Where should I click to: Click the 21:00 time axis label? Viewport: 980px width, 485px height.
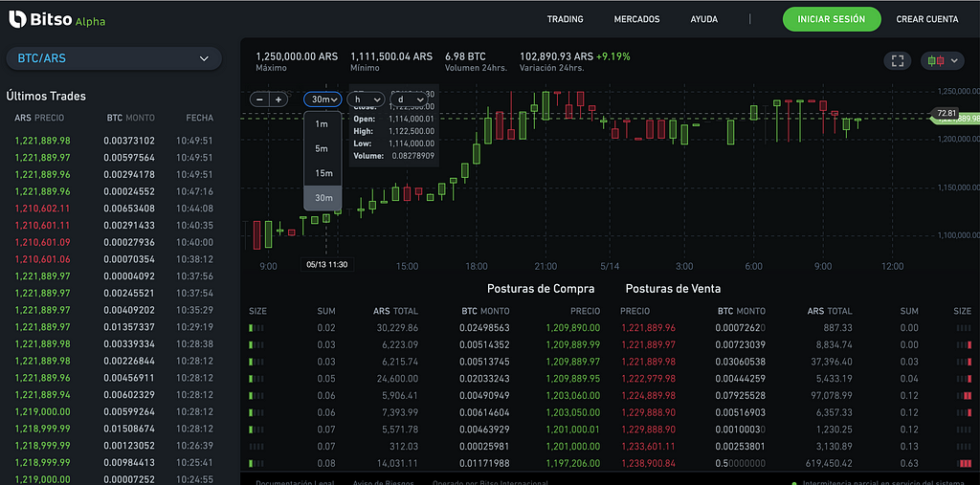click(546, 267)
